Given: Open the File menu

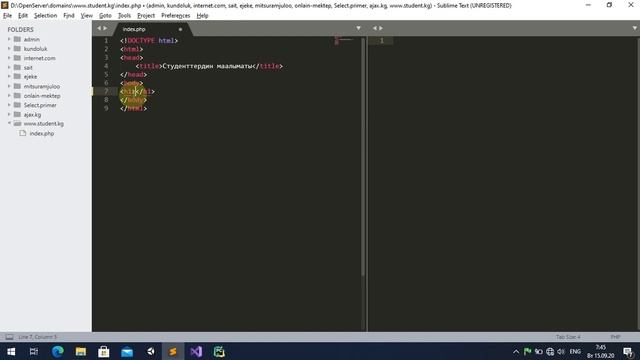Looking at the screenshot, I should coord(7,16).
